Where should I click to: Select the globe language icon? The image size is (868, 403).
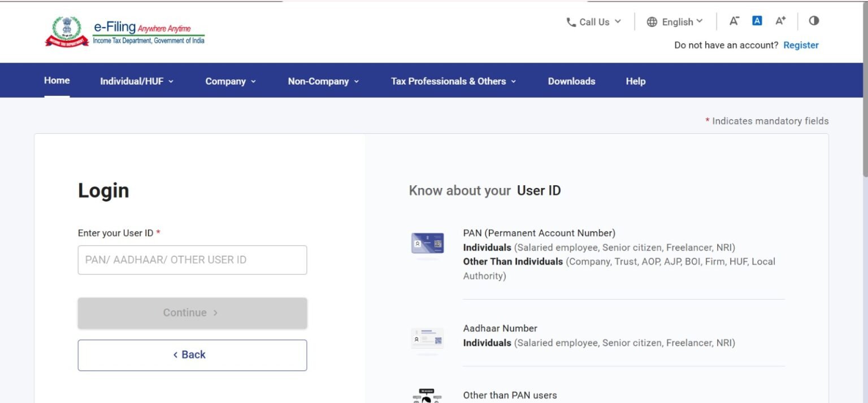click(651, 21)
